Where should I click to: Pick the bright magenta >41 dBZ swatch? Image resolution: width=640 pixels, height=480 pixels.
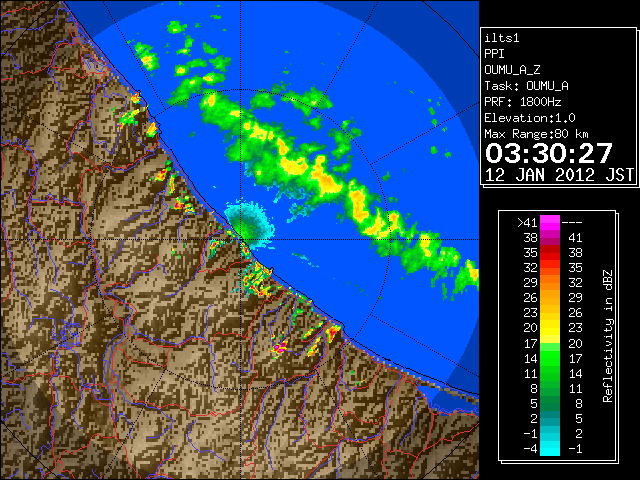(550, 223)
